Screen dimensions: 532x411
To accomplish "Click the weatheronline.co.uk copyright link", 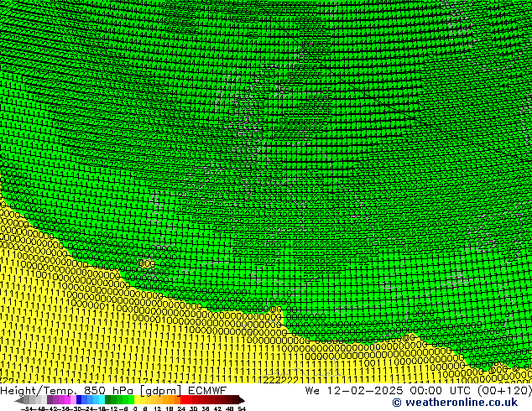I will tap(455, 403).
